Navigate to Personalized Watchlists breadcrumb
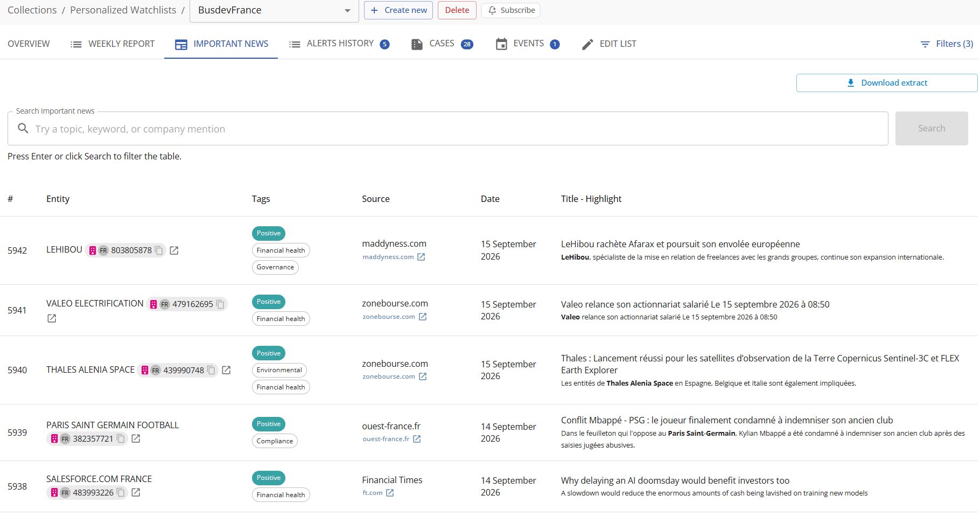 pyautogui.click(x=123, y=10)
